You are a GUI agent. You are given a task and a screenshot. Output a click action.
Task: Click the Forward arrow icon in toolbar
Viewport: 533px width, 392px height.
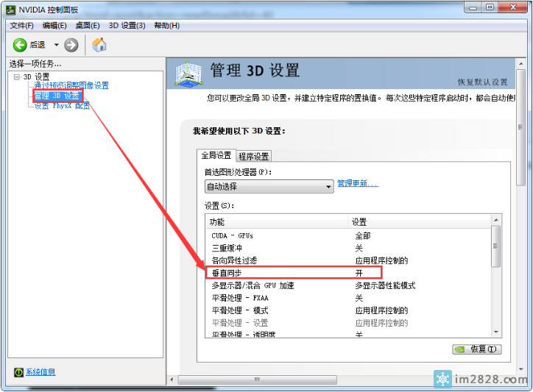[71, 45]
